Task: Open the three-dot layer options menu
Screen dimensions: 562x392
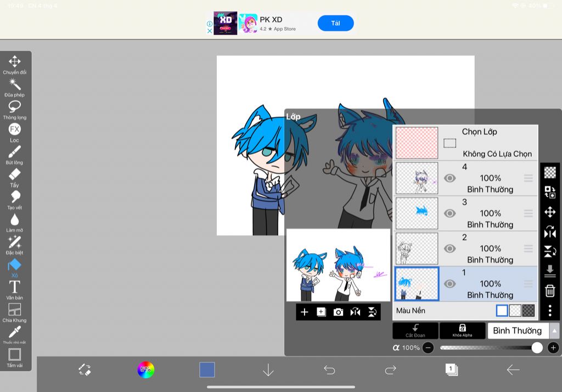Action: (550, 310)
